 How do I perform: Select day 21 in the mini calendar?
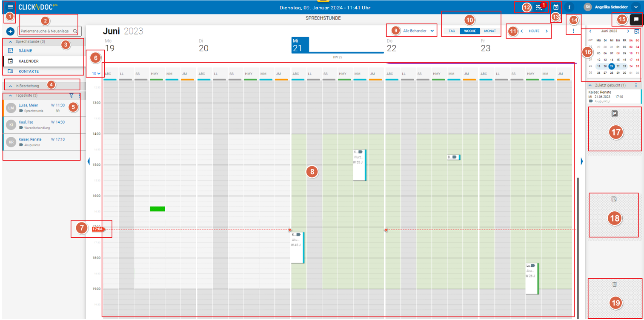point(611,66)
